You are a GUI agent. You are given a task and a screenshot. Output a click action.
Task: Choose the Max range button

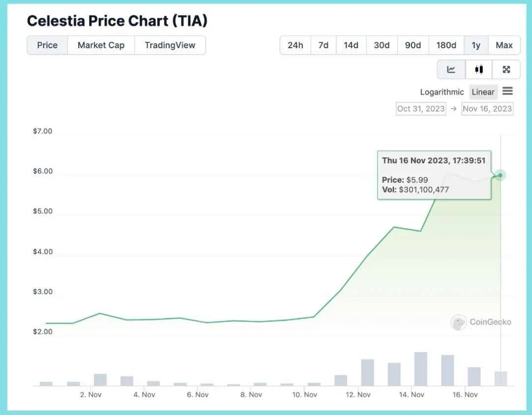click(x=504, y=45)
